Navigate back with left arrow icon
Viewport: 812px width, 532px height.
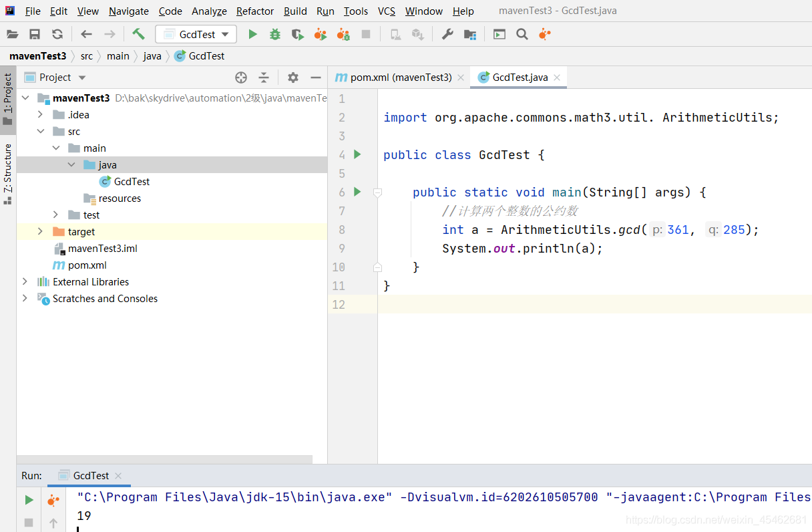pos(86,34)
